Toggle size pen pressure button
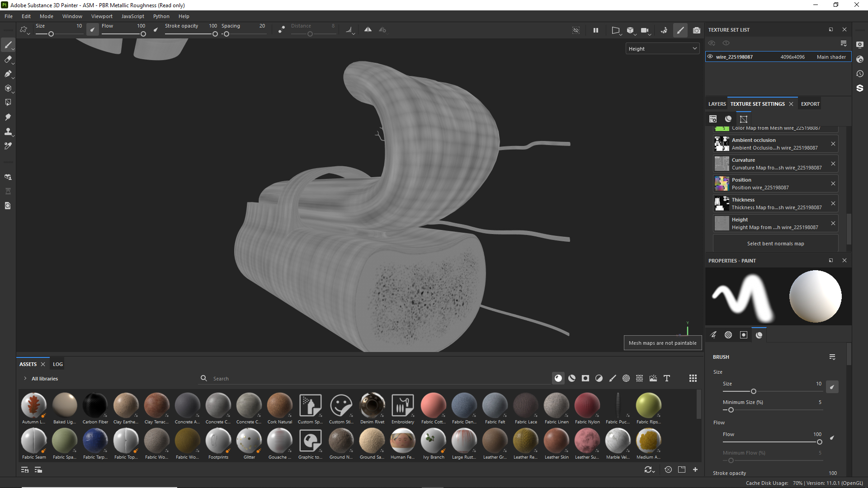 click(92, 30)
